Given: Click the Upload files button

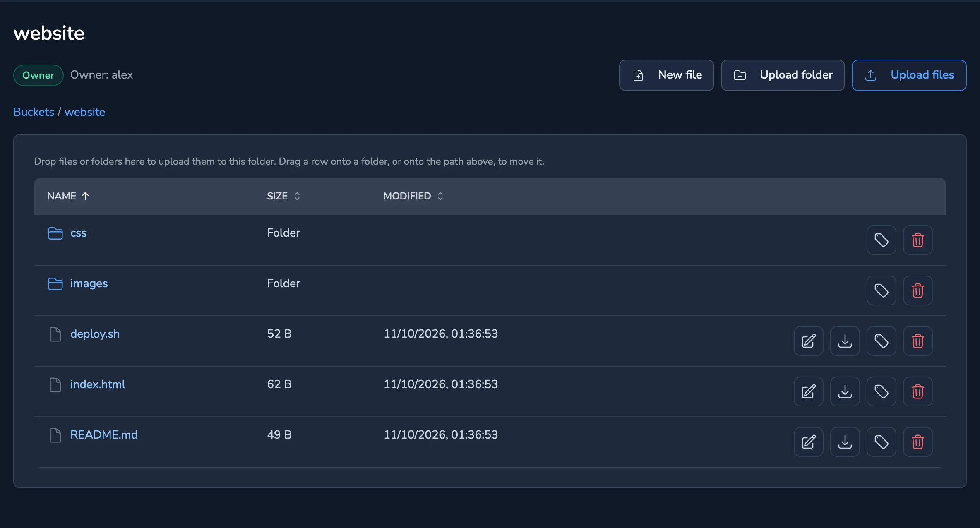Looking at the screenshot, I should pyautogui.click(x=909, y=75).
